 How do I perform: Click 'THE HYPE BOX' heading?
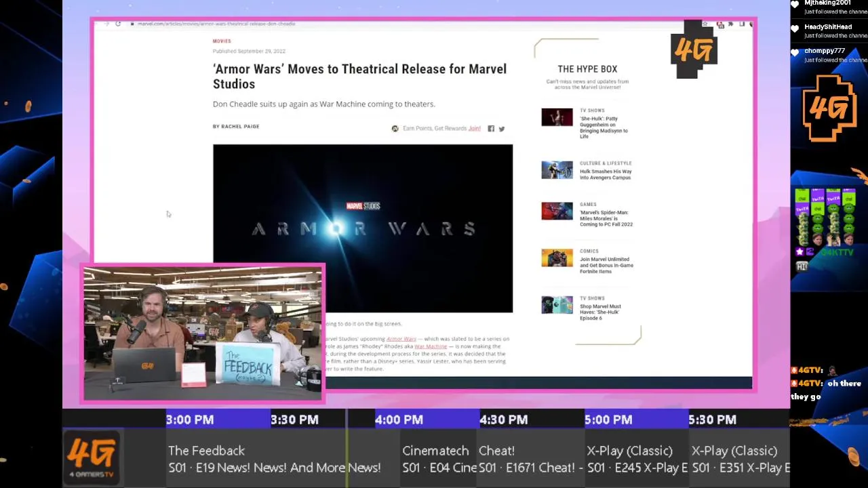coord(587,69)
